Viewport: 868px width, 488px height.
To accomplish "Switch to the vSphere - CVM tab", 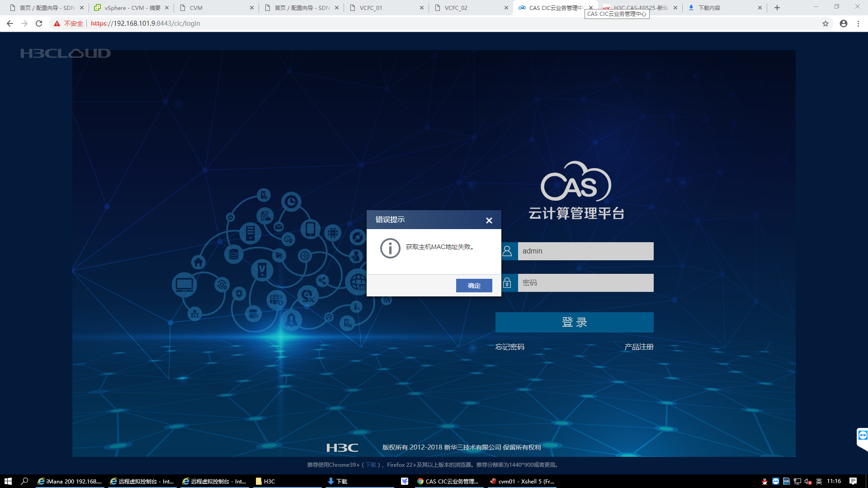I will pyautogui.click(x=131, y=8).
